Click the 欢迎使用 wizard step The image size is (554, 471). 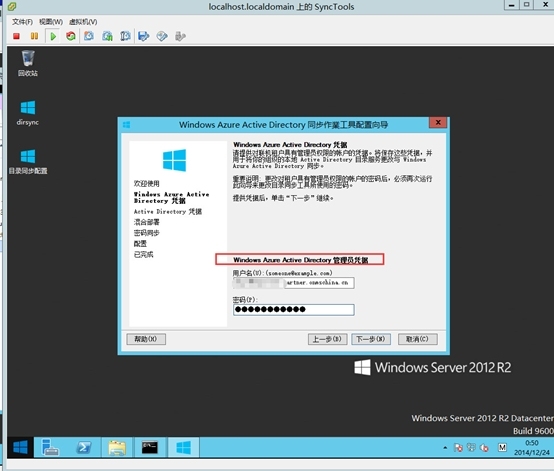(147, 183)
